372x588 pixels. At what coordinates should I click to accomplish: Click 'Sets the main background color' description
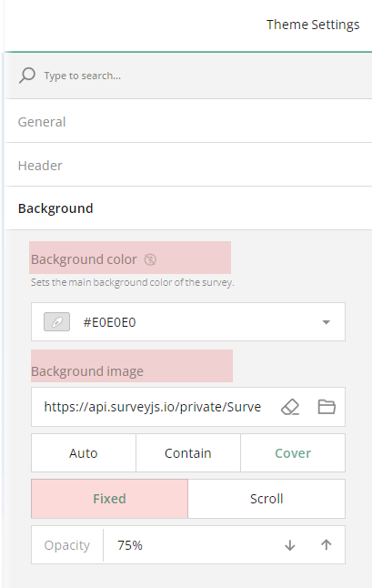point(132,282)
